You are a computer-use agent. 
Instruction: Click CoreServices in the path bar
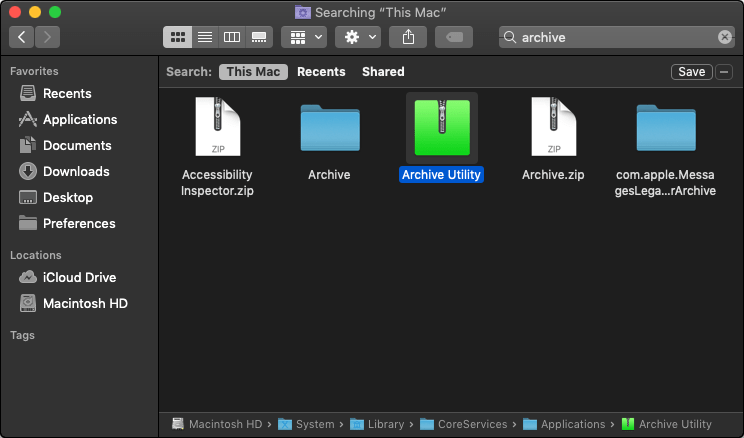coord(464,424)
